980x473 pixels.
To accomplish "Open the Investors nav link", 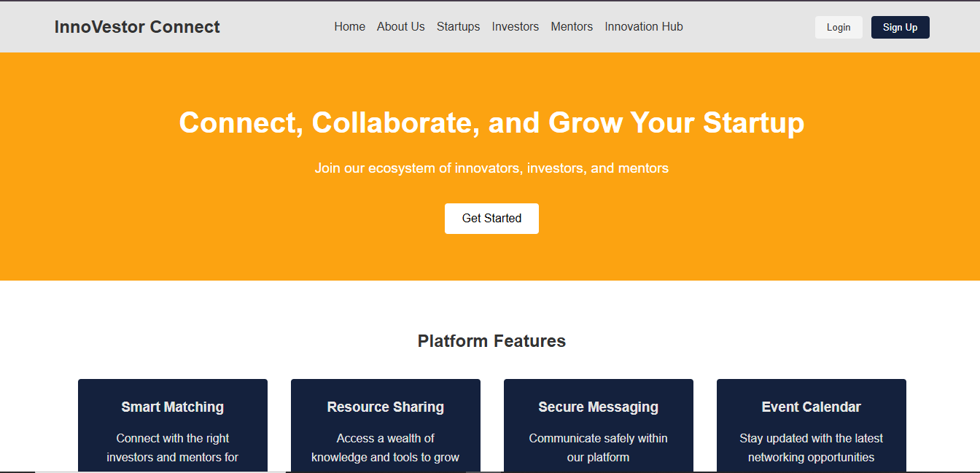I will [x=515, y=27].
